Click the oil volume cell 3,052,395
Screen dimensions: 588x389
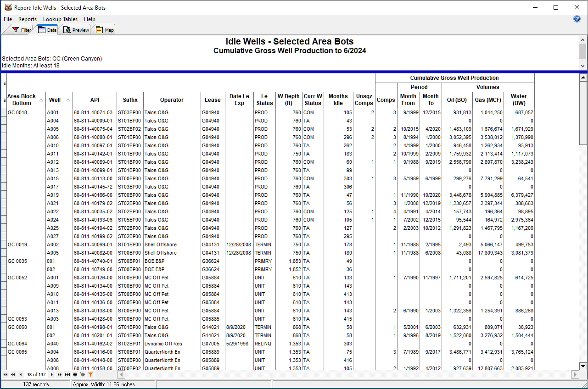click(457, 137)
